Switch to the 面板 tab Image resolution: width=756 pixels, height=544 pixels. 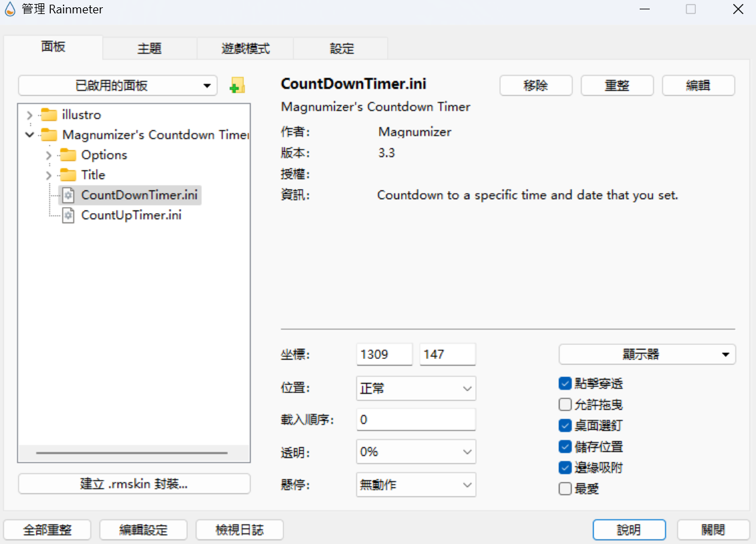coord(53,47)
